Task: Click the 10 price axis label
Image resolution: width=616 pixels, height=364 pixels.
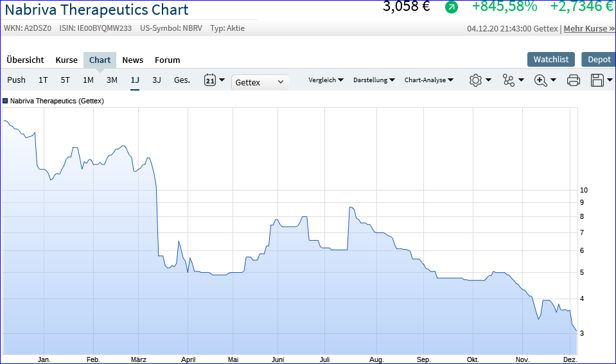Action: [x=584, y=191]
